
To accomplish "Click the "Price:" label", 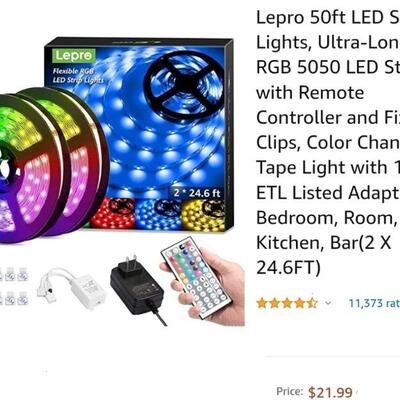I will 290,391.
